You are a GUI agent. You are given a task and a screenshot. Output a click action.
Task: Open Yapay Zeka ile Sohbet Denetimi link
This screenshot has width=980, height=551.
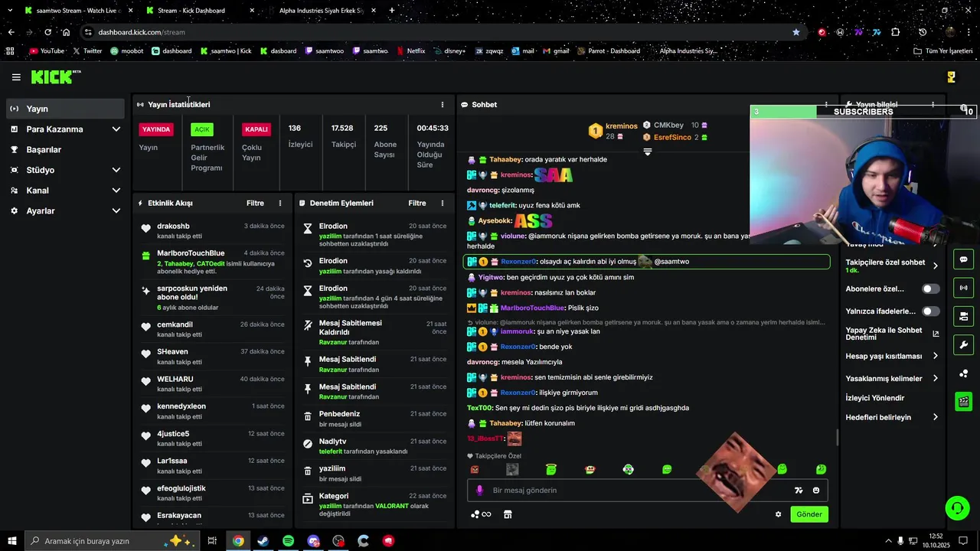pos(892,334)
